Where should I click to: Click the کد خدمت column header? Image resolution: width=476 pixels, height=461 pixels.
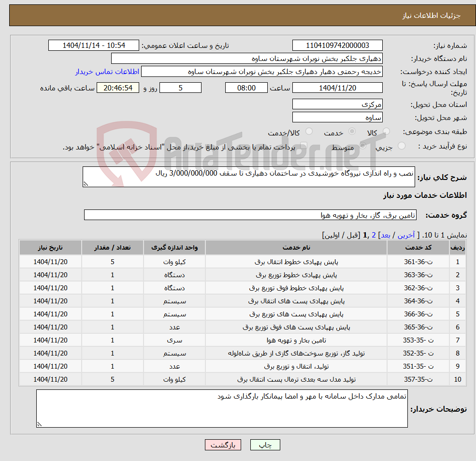(x=418, y=248)
